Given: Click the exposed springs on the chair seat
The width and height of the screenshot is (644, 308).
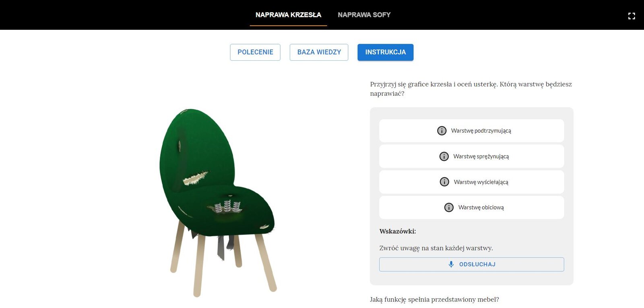Looking at the screenshot, I should (x=227, y=206).
